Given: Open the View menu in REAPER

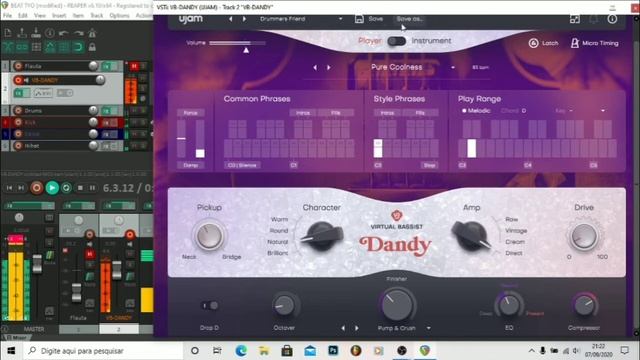Looking at the screenshot, I should point(40,16).
